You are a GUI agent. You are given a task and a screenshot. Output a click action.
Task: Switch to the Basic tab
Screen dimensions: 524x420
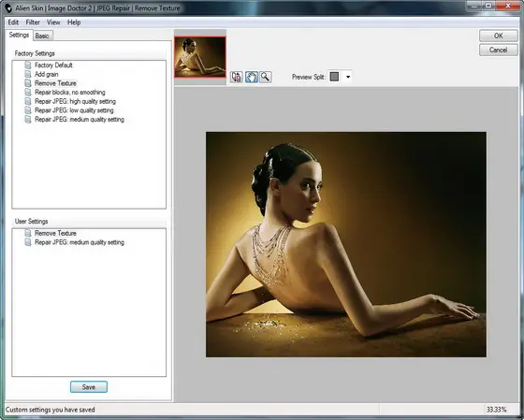click(42, 36)
